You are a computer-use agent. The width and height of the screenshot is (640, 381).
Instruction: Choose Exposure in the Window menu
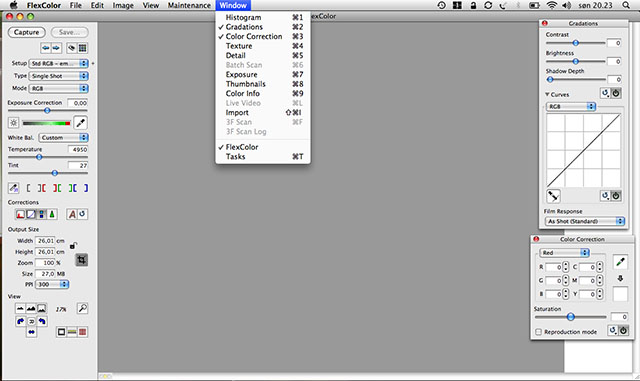point(263,74)
